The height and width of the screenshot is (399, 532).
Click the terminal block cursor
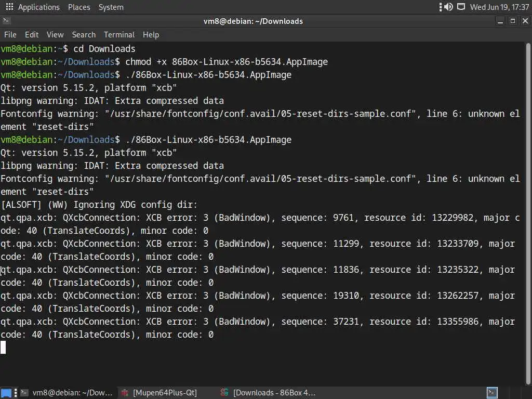[3, 348]
